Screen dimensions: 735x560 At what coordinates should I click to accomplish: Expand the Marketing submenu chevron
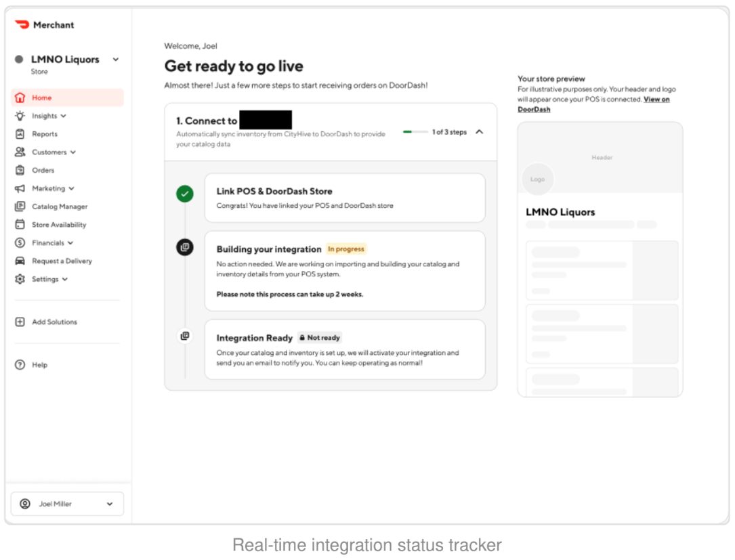point(71,188)
